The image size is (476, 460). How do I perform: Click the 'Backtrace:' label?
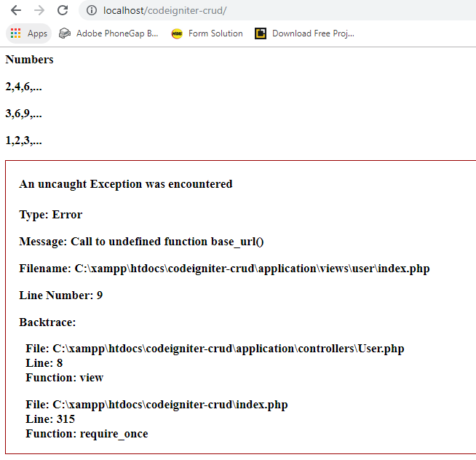click(x=47, y=322)
